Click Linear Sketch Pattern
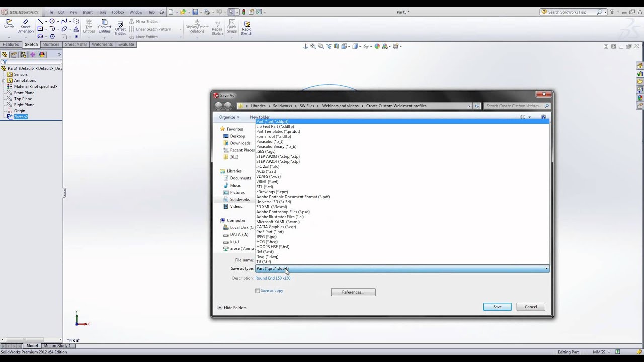 coord(150,29)
